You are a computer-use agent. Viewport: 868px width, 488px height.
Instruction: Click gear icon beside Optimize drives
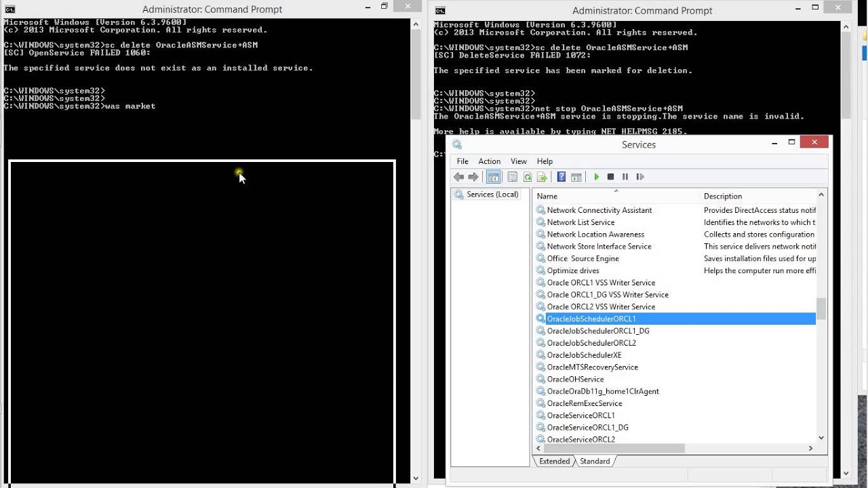(x=540, y=270)
